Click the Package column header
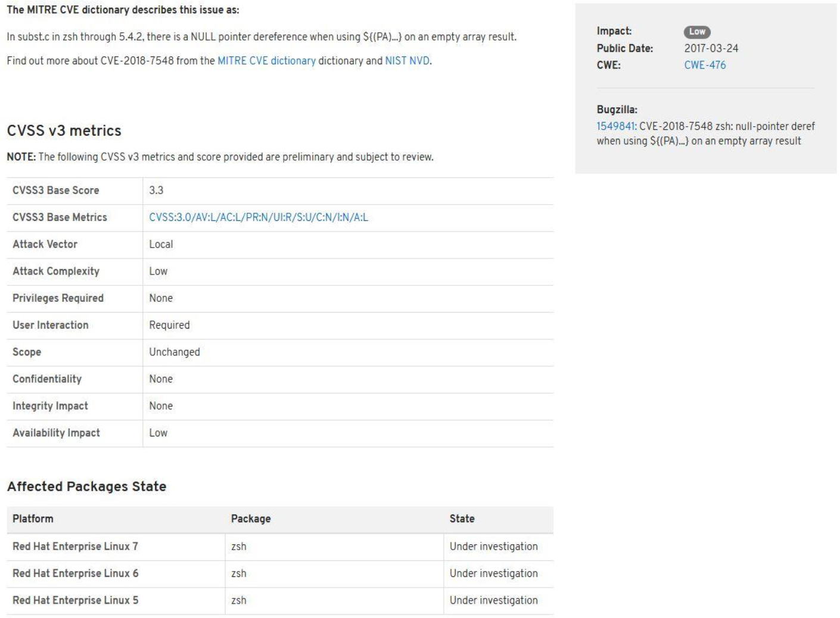Image resolution: width=840 pixels, height=618 pixels. (x=251, y=519)
